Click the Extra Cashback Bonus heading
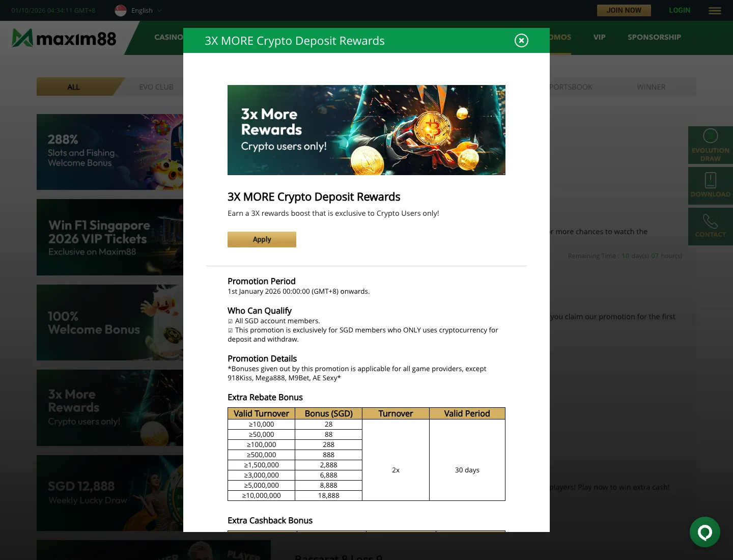The height and width of the screenshot is (560, 733). click(270, 520)
